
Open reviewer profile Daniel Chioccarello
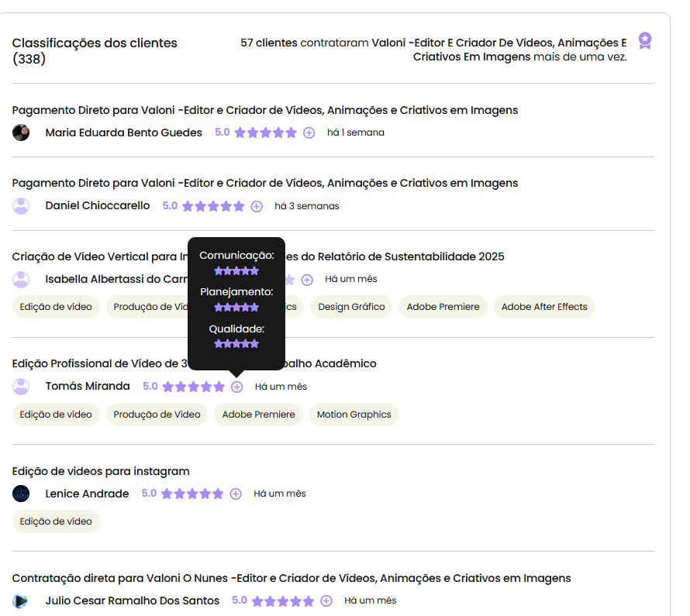click(x=98, y=206)
